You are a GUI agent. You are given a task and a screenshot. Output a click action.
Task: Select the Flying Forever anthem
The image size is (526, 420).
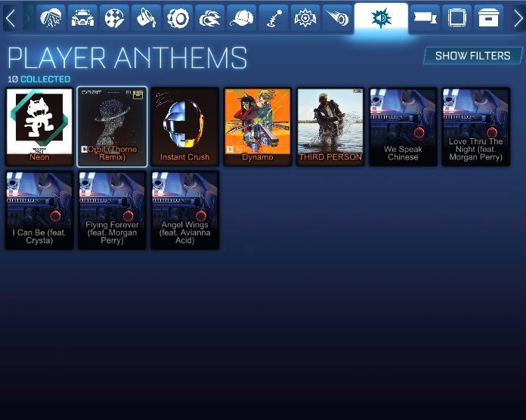point(112,210)
